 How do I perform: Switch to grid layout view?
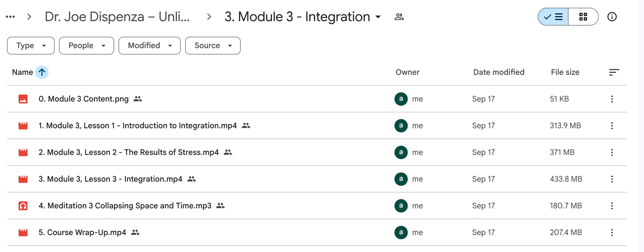click(x=583, y=17)
